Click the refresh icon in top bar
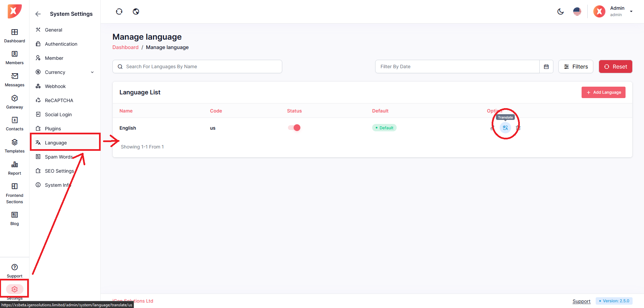The image size is (644, 308). point(119,12)
